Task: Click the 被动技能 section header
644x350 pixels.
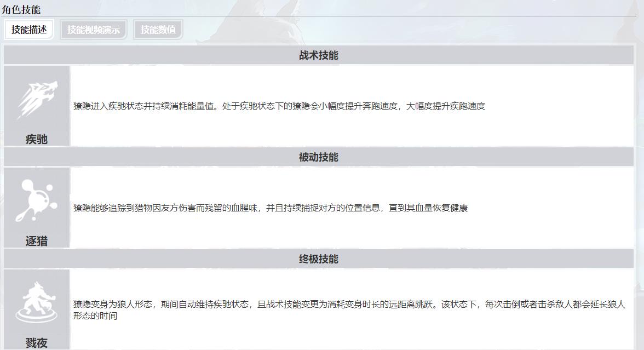Action: click(x=318, y=157)
